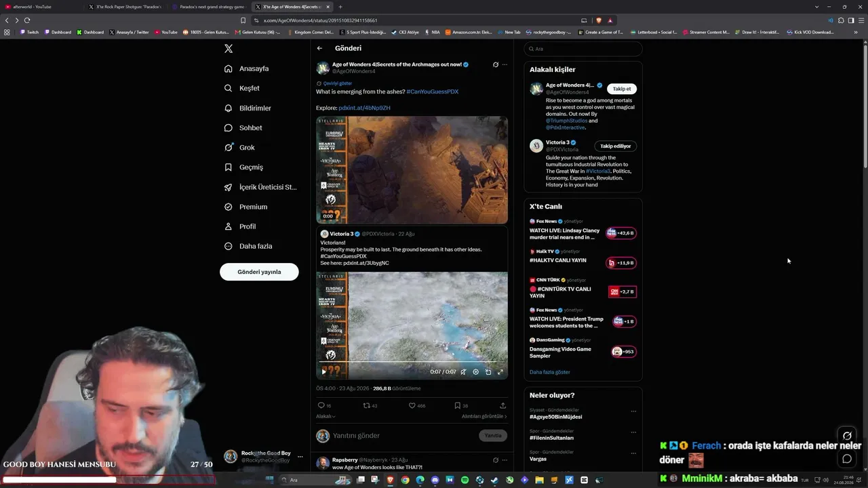This screenshot has height=488, width=868.
Task: Open the more options menu on main post
Action: (505, 65)
